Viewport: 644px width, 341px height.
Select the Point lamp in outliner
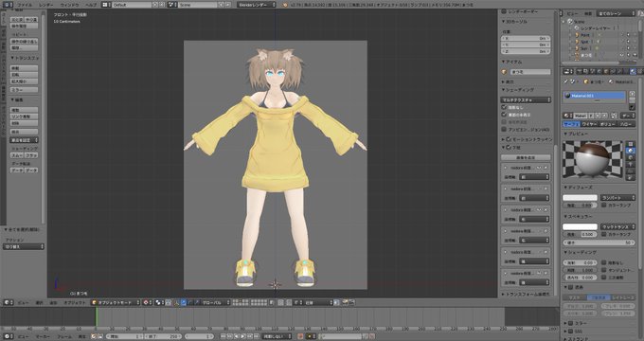click(584, 35)
